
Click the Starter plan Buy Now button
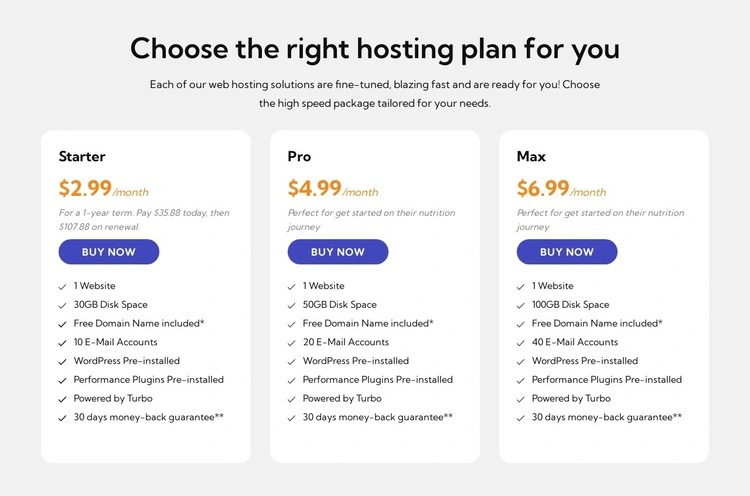pos(108,252)
